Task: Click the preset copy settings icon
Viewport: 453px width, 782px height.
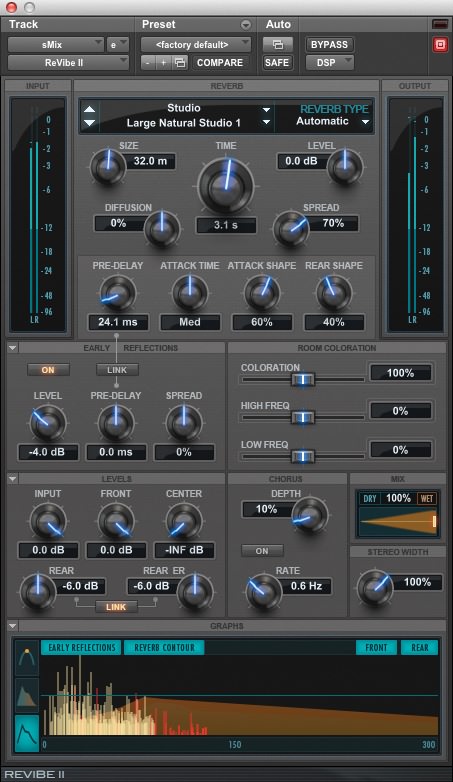Action: (x=180, y=63)
